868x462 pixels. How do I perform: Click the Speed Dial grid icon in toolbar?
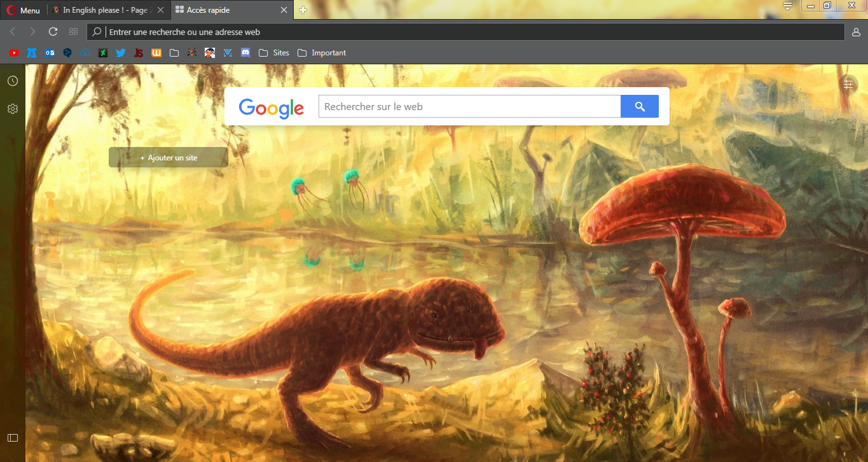click(x=73, y=32)
